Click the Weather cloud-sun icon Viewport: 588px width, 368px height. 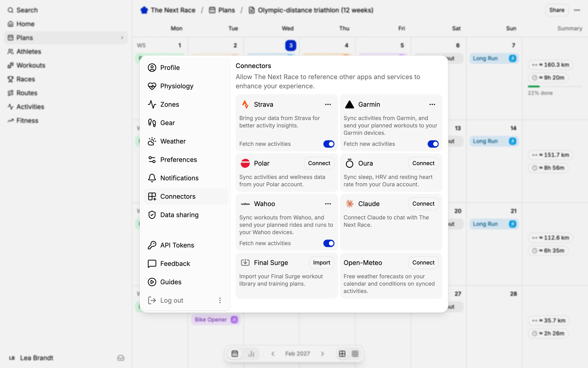152,141
